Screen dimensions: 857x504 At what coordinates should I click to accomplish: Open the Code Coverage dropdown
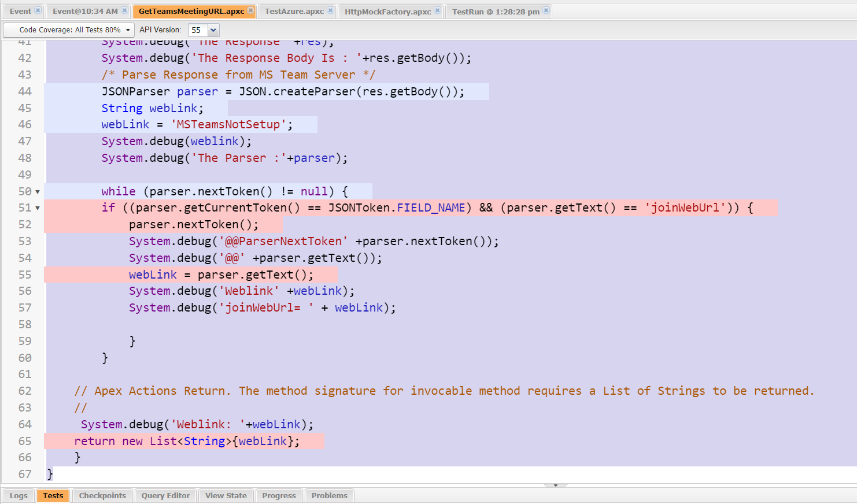pyautogui.click(x=69, y=30)
